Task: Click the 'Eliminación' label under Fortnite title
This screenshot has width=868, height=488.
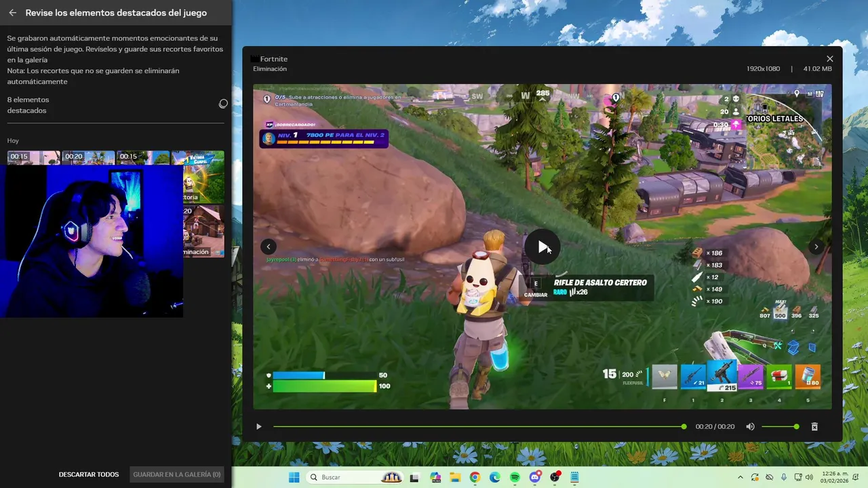Action: tap(270, 69)
